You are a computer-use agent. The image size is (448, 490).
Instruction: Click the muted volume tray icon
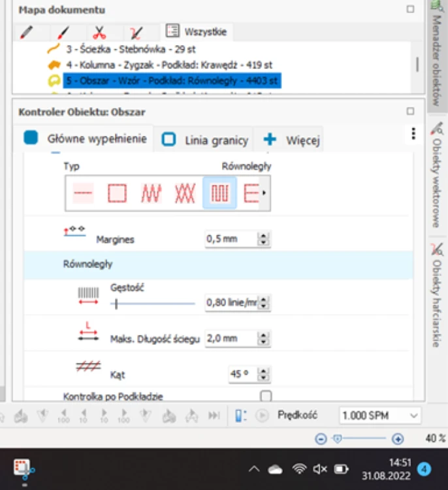tap(320, 468)
